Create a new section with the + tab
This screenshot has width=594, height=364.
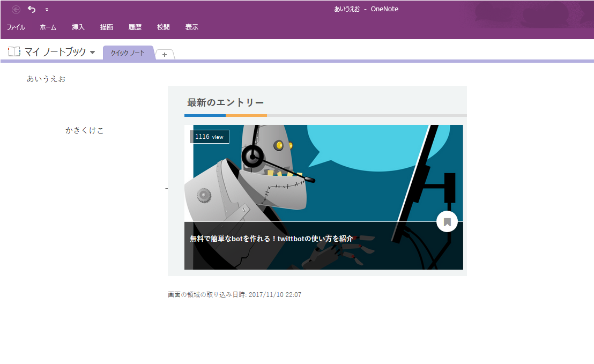pos(165,54)
